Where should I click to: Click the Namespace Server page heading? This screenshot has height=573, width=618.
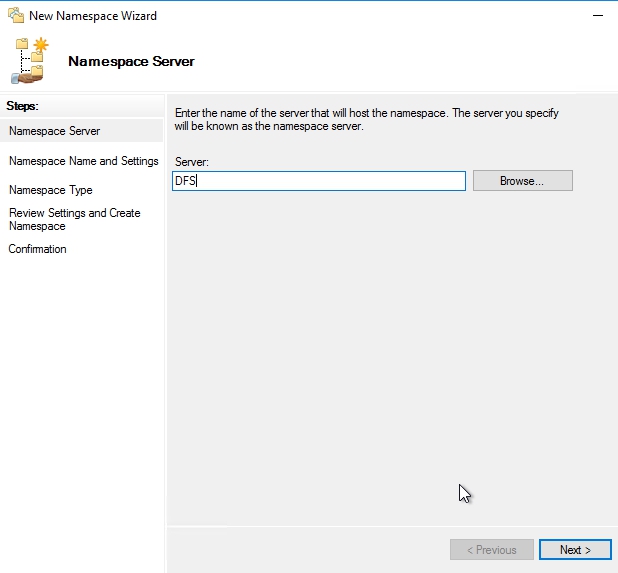(x=131, y=61)
